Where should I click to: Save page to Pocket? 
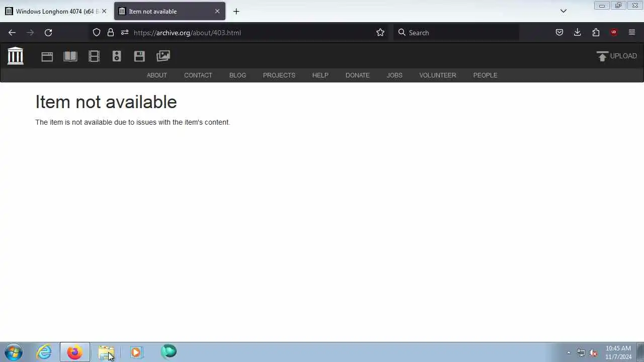coord(559,33)
